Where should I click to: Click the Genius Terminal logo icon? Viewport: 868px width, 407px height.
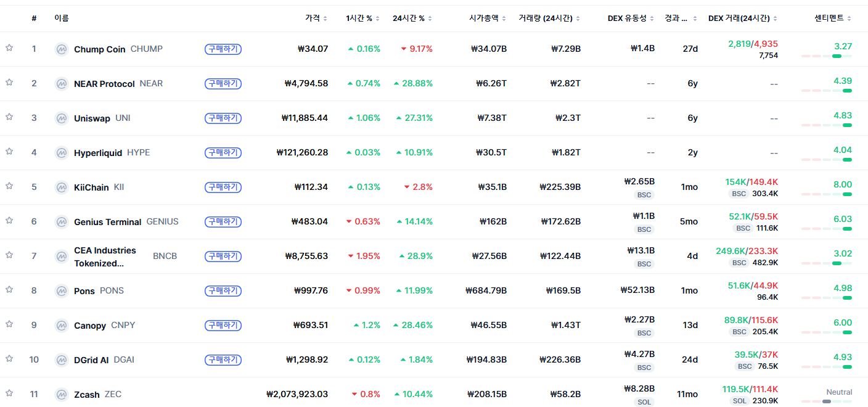coord(61,222)
